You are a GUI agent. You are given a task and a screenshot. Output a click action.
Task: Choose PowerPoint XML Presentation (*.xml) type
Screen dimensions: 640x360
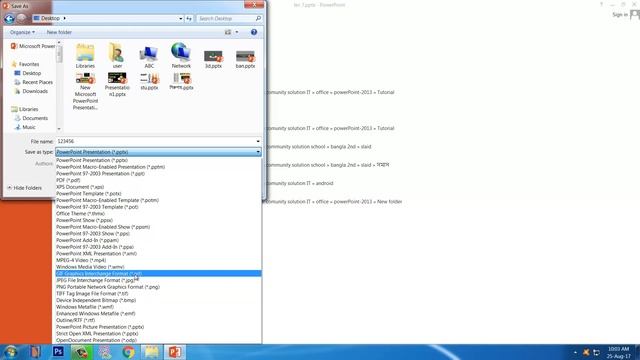coord(158,253)
